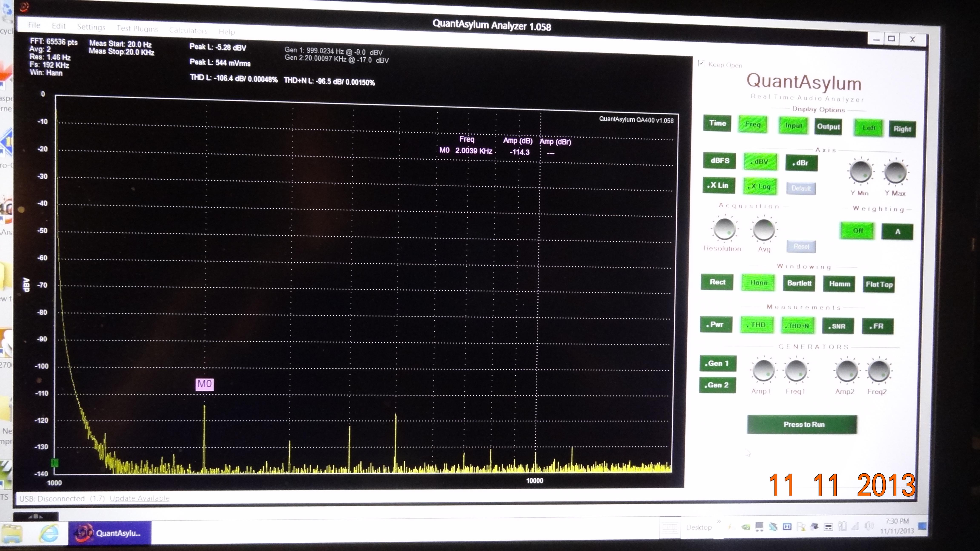
Task: Open the File menu
Action: [34, 25]
